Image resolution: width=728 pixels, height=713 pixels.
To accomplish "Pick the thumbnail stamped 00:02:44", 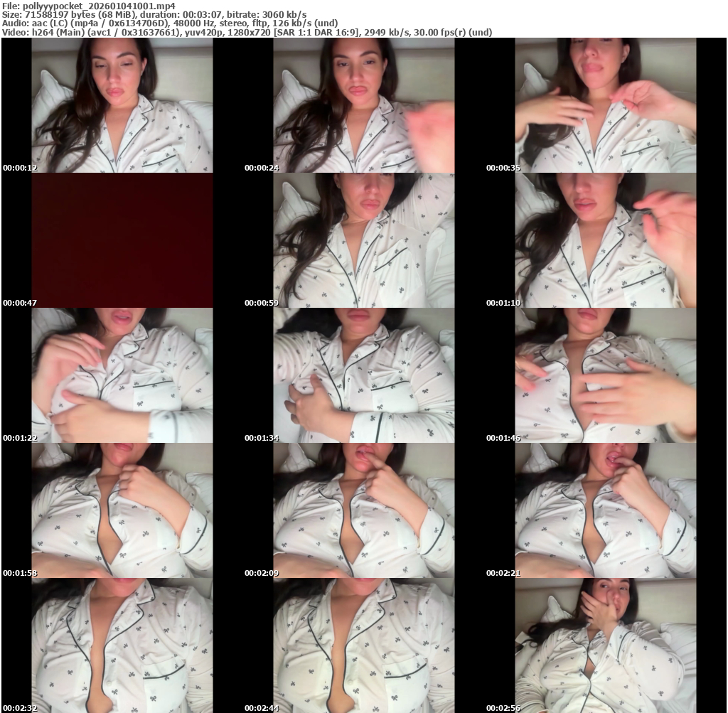I will (x=363, y=645).
